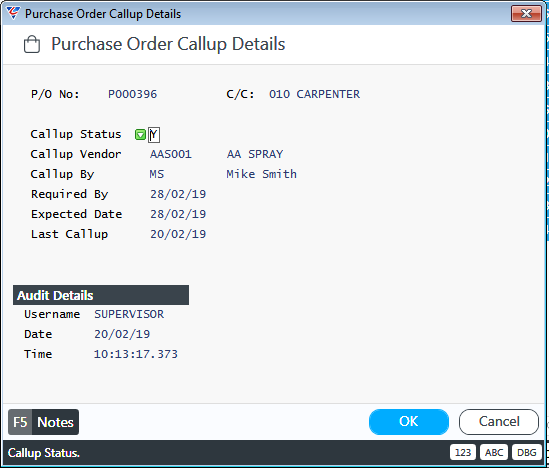549x469 pixels.
Task: Select the P/O number P000396
Action: tap(132, 94)
